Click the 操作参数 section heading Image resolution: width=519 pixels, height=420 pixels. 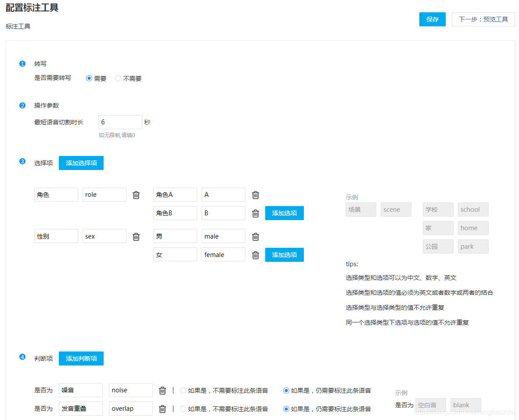47,106
